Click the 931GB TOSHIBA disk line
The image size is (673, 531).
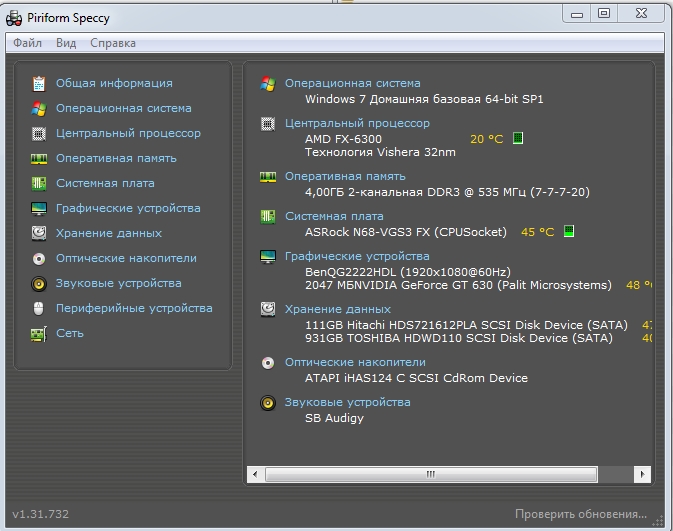point(459,338)
